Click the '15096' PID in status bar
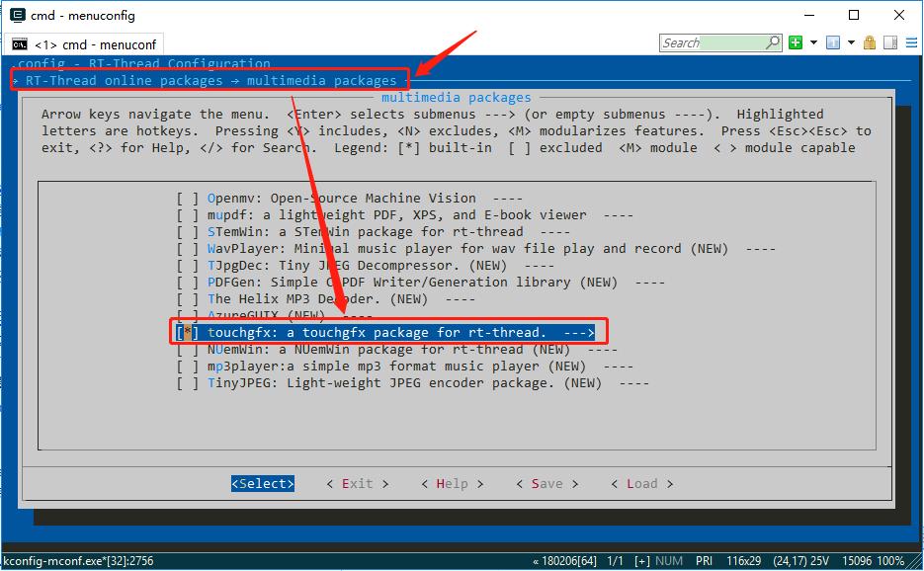Image resolution: width=924 pixels, height=571 pixels. (857, 561)
